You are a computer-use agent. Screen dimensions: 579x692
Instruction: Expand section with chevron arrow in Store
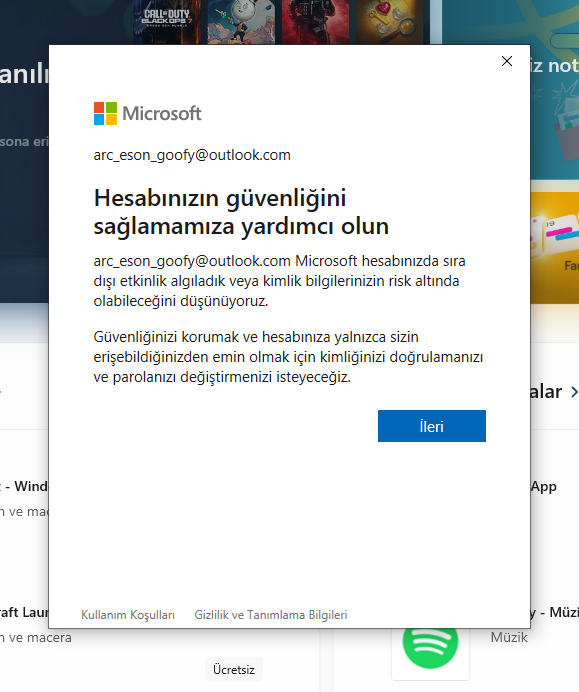click(x=574, y=391)
